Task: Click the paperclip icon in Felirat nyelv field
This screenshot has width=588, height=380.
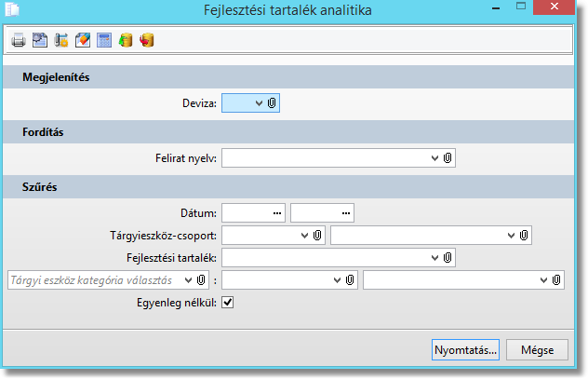Action: [x=448, y=157]
